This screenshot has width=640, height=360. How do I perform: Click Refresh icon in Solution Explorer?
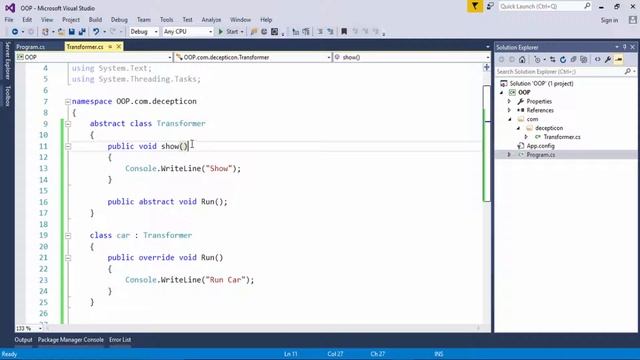[563, 60]
